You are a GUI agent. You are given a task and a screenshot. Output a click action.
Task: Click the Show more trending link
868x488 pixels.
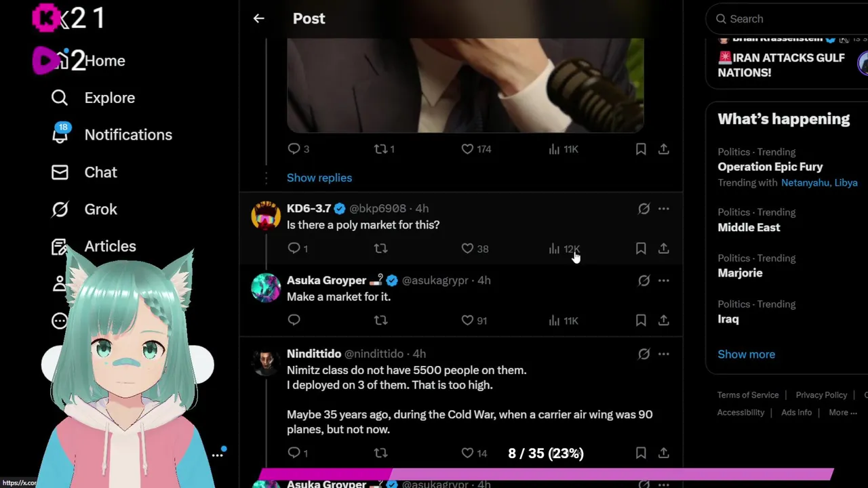click(746, 354)
